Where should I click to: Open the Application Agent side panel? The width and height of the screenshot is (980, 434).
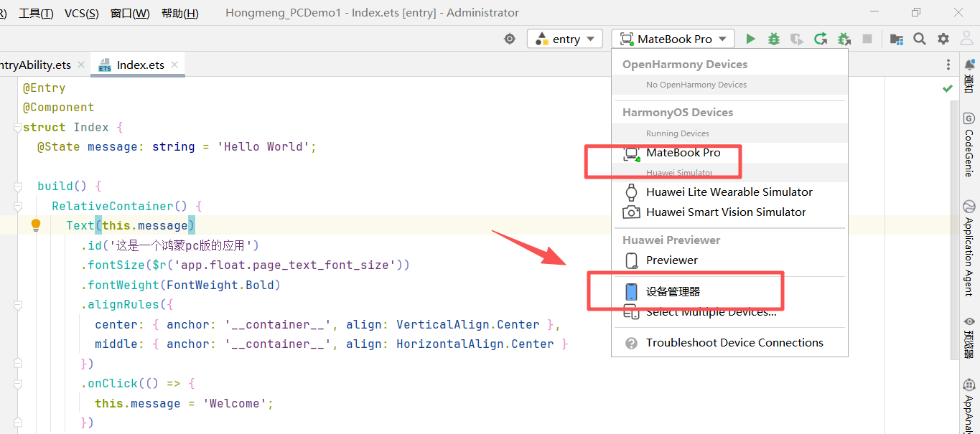(969, 247)
